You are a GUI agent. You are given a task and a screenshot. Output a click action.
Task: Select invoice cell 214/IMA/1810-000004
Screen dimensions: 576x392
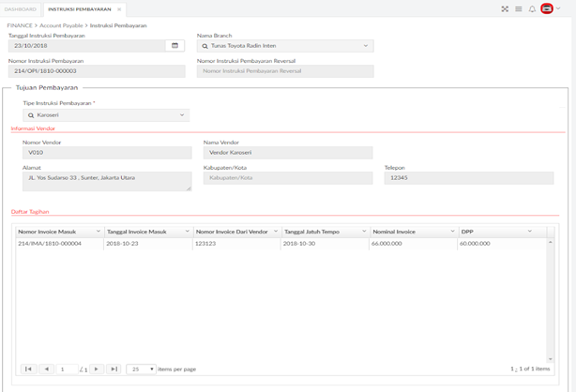[60, 244]
